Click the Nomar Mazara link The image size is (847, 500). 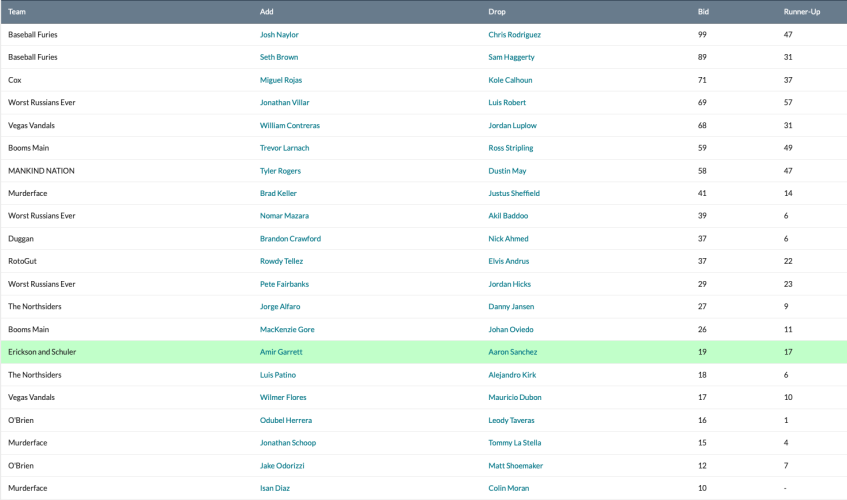(284, 216)
